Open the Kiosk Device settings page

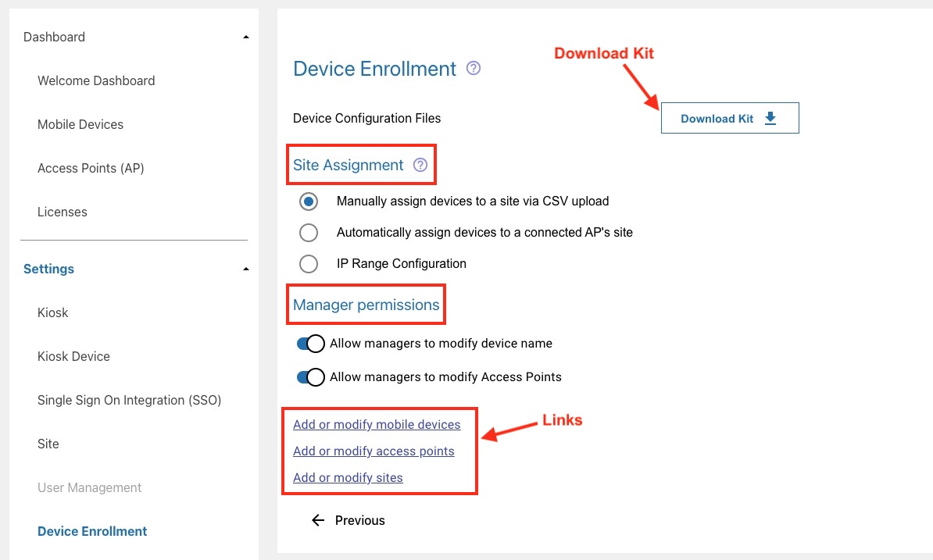point(73,356)
